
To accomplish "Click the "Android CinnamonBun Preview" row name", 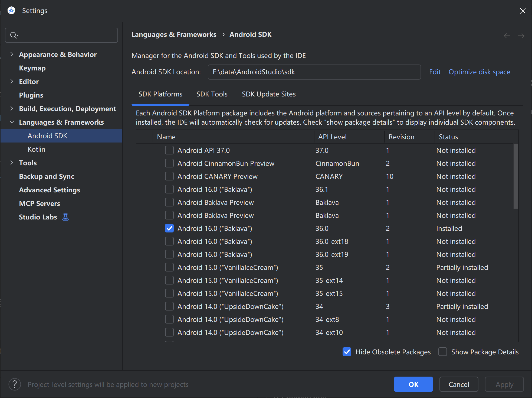I will (x=226, y=163).
